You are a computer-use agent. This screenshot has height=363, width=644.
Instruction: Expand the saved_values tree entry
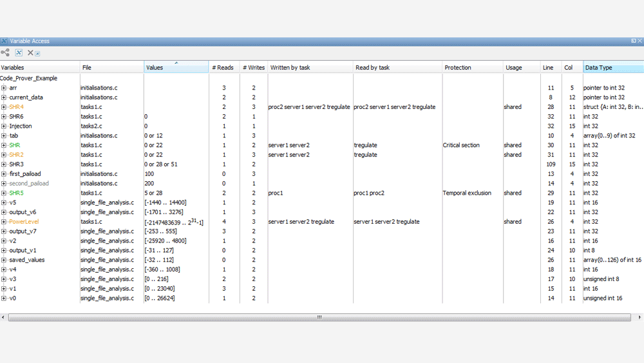pos(4,260)
